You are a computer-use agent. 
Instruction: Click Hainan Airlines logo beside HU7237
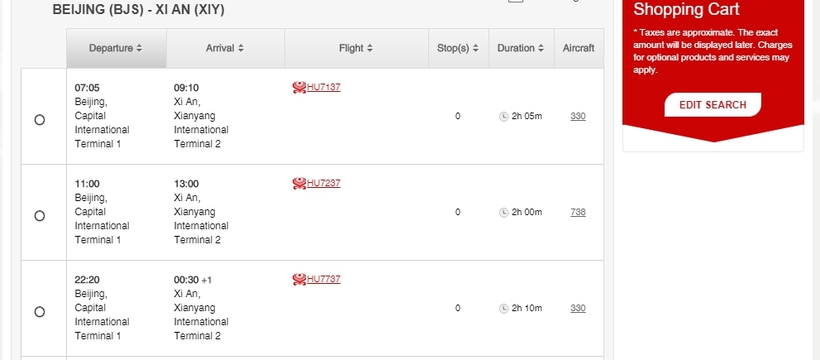[299, 183]
